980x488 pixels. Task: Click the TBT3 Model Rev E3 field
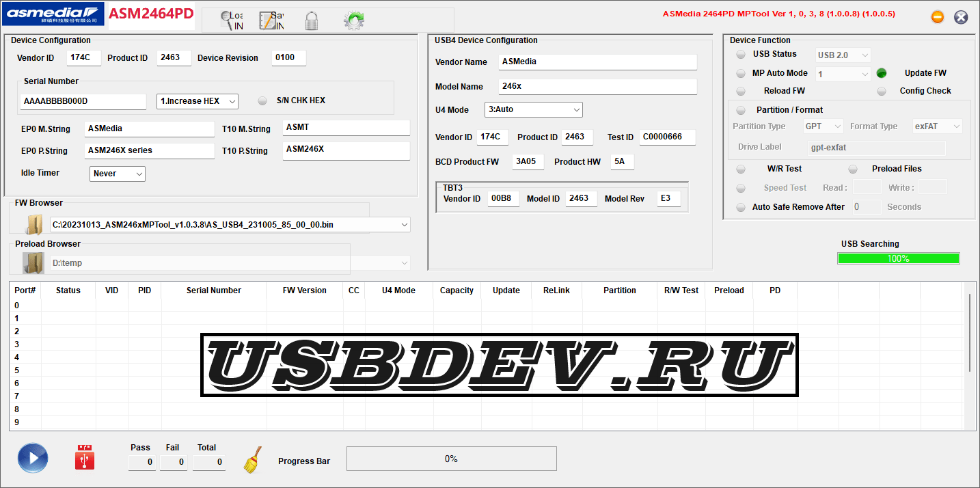coord(669,199)
